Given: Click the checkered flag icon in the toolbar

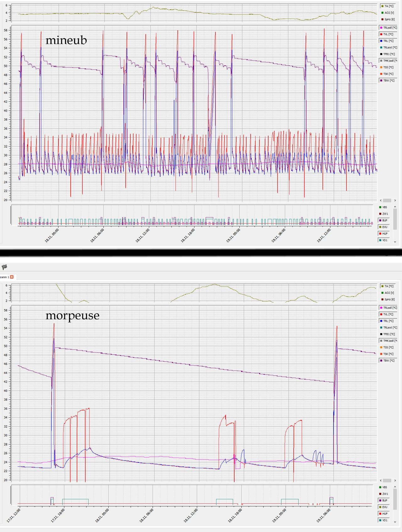Looking at the screenshot, I should pos(4,267).
